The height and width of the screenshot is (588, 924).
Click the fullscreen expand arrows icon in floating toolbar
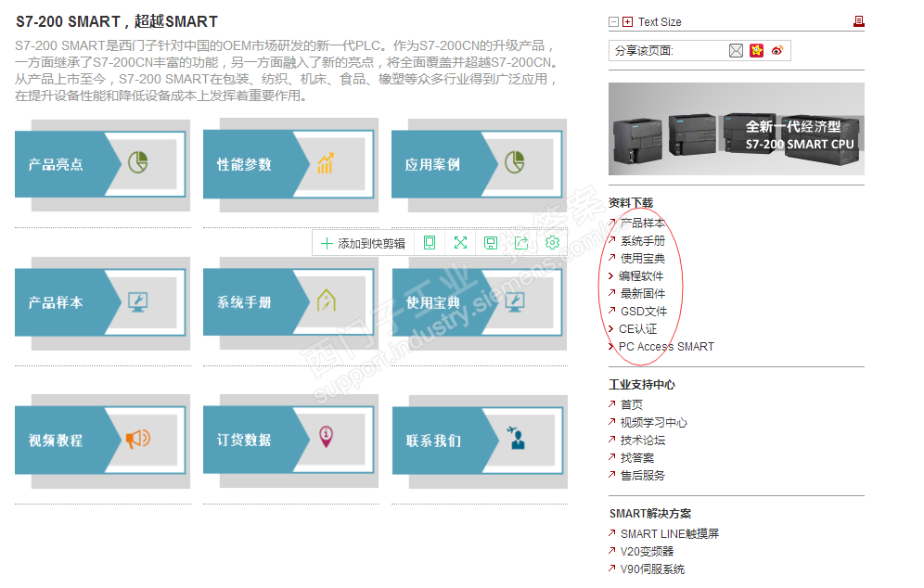[460, 243]
